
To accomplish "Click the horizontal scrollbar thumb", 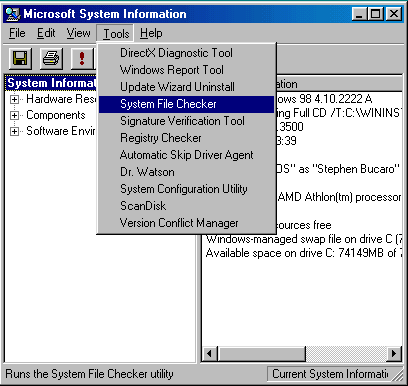I will (262, 354).
